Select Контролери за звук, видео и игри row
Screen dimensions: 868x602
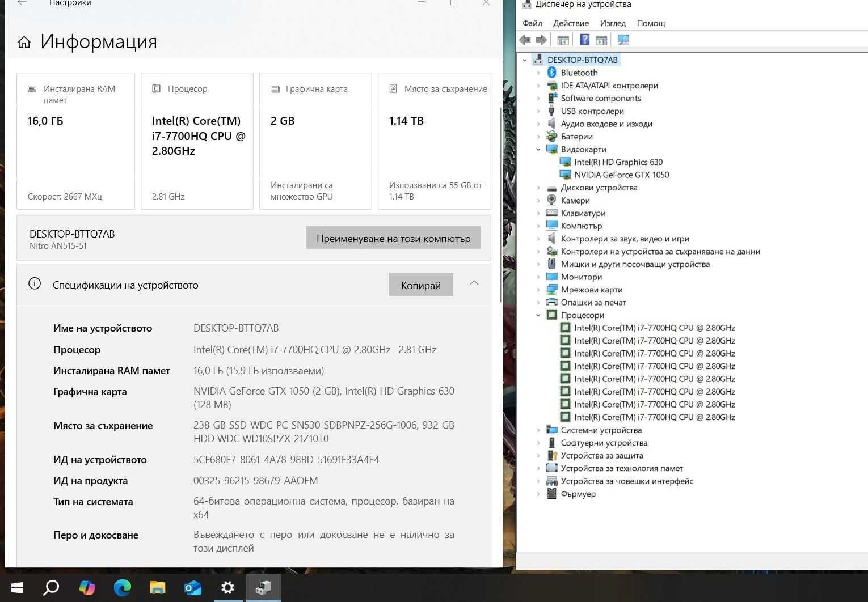[625, 239]
